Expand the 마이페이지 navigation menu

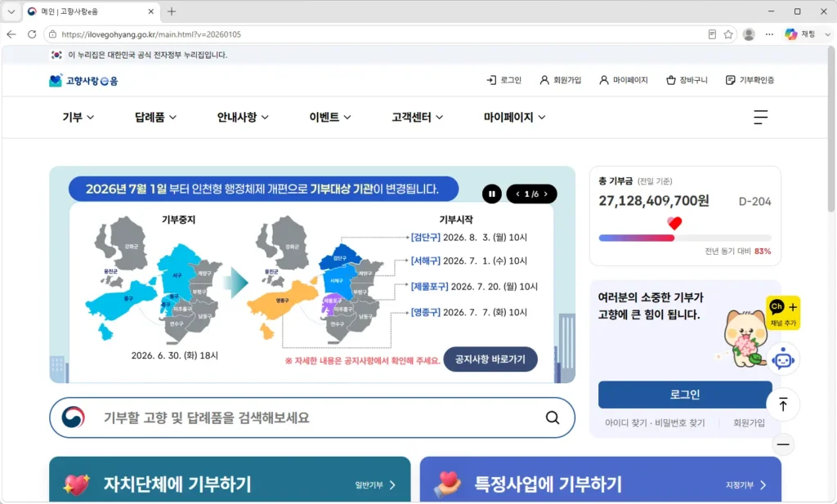pos(514,117)
